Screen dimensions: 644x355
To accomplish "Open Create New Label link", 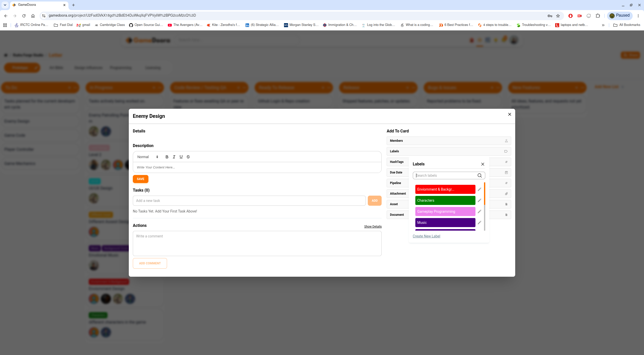I will [426, 236].
